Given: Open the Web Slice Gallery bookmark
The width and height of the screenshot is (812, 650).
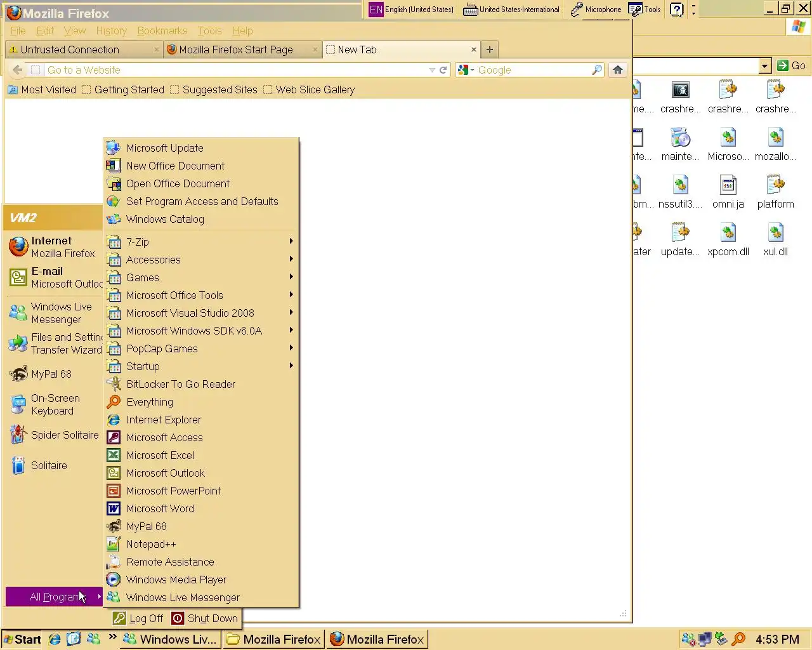Looking at the screenshot, I should 309,90.
